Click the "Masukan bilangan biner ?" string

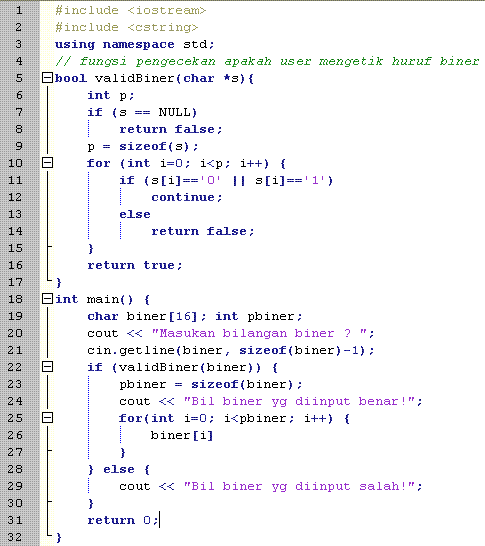[259, 333]
